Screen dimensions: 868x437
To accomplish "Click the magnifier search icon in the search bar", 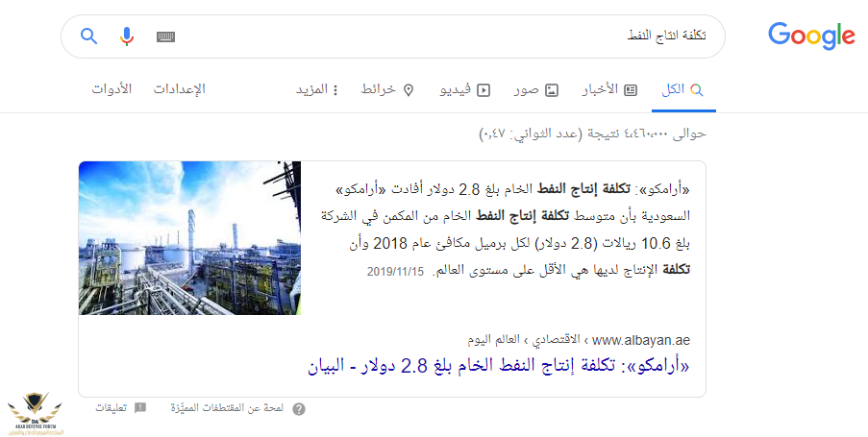I will tap(89, 36).
